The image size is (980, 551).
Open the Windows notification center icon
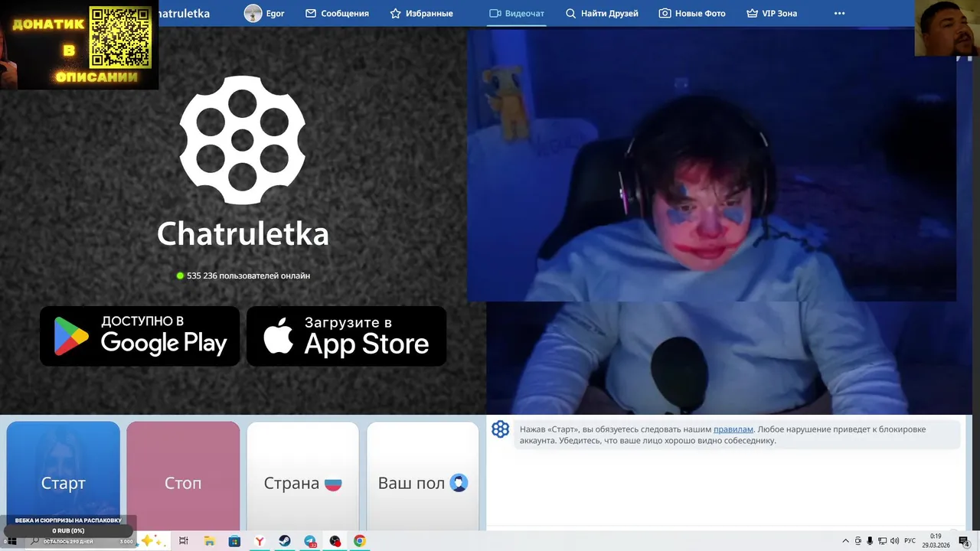(964, 541)
